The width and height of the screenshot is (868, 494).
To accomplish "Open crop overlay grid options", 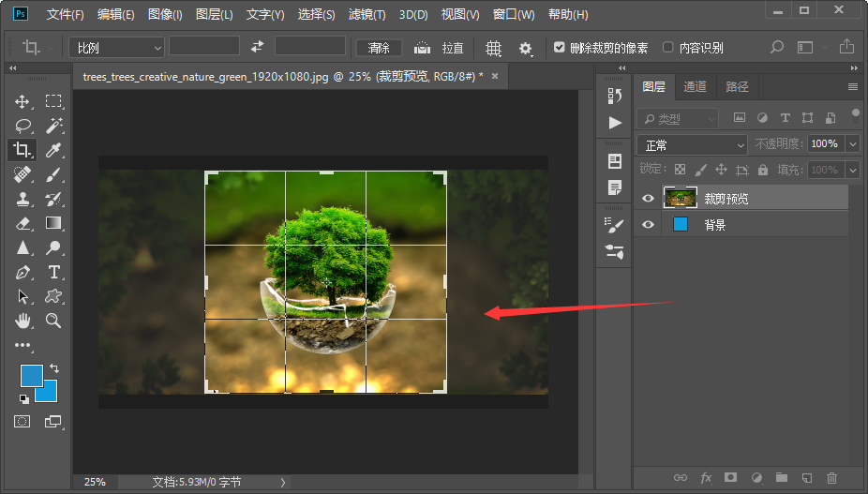I will (493, 48).
